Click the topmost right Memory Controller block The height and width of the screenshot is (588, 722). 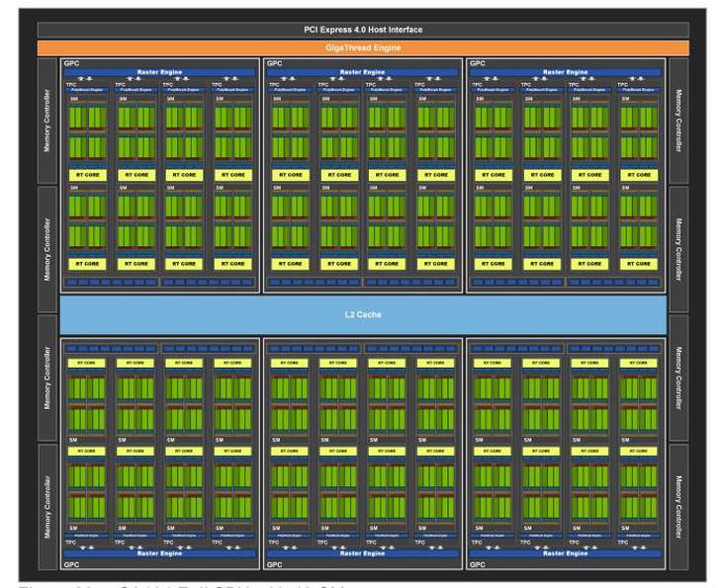678,121
